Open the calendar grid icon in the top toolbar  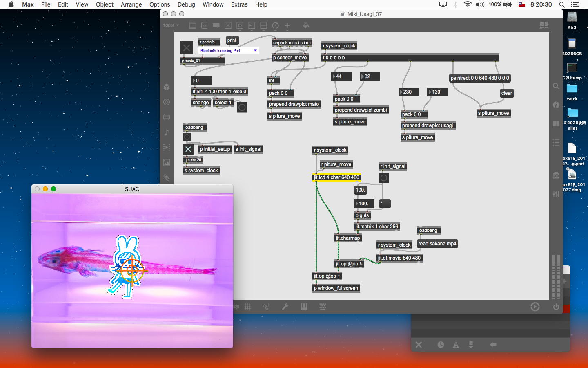click(x=544, y=25)
